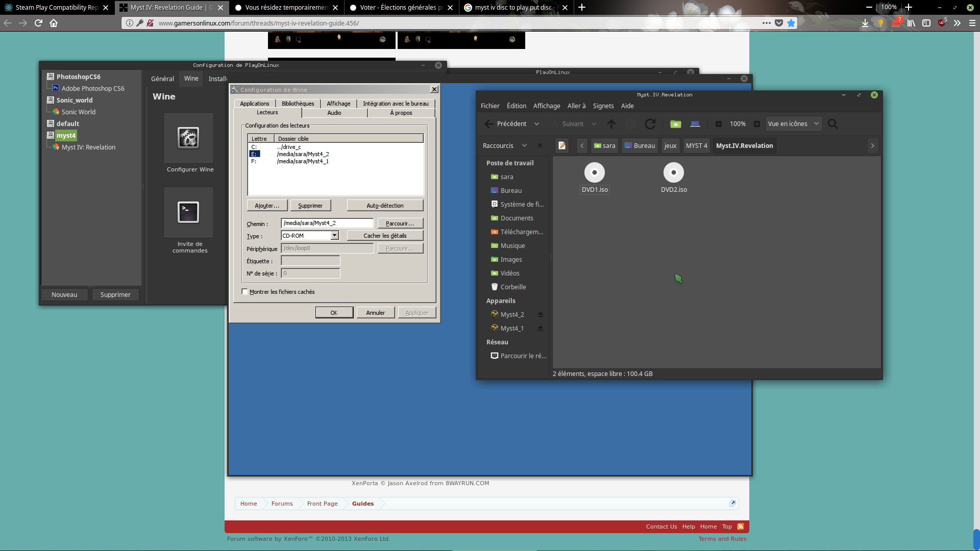This screenshot has width=980, height=551.
Task: Open file manager search magnifier
Action: [x=832, y=124]
